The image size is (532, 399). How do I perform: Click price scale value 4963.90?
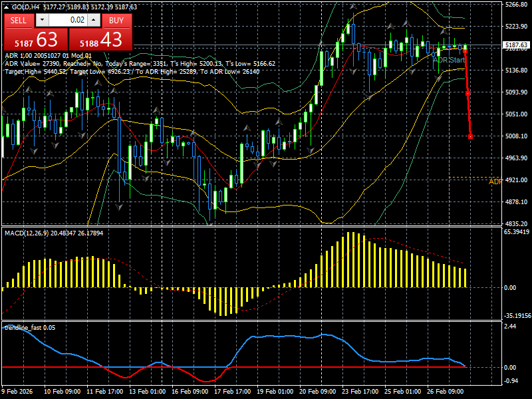[x=516, y=158]
